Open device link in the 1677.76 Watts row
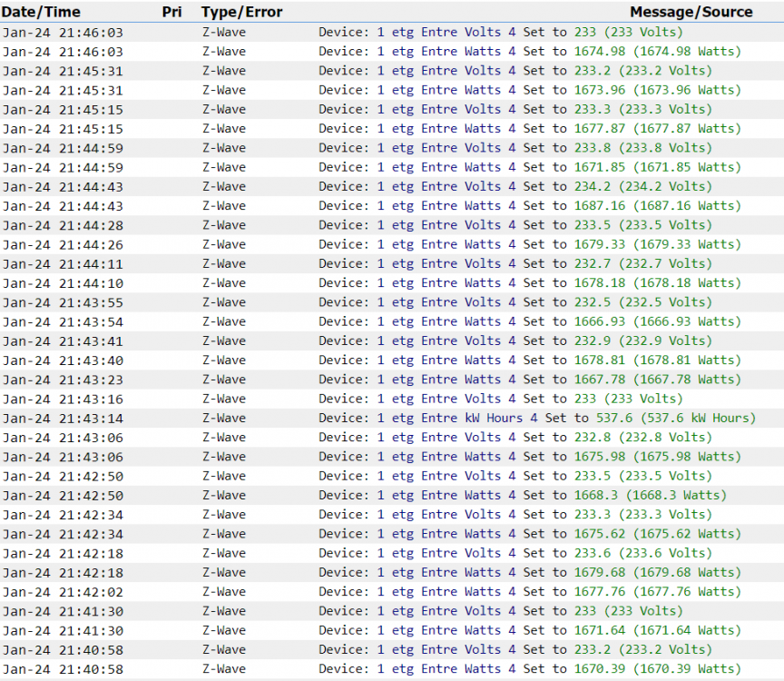This screenshot has width=784, height=681. pyautogui.click(x=446, y=592)
